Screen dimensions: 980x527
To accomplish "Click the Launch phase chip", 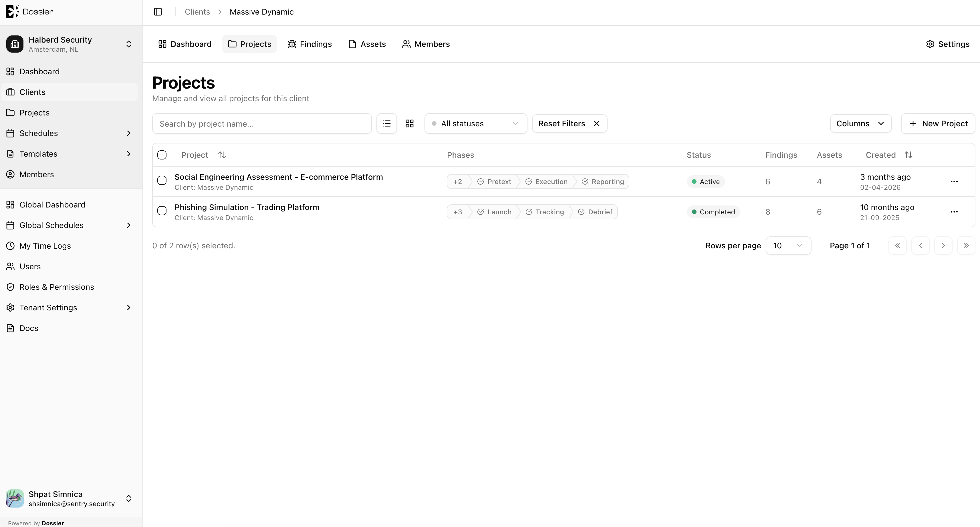I will tap(494, 212).
